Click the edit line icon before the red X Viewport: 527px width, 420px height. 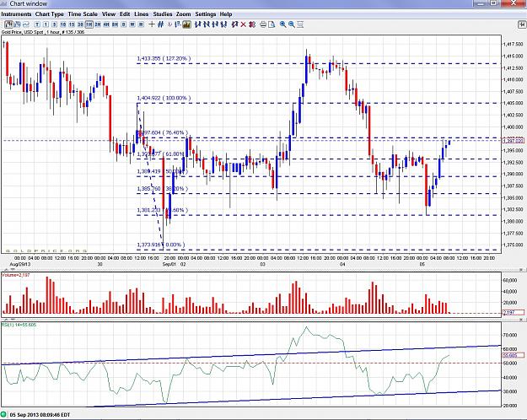[x=235, y=24]
